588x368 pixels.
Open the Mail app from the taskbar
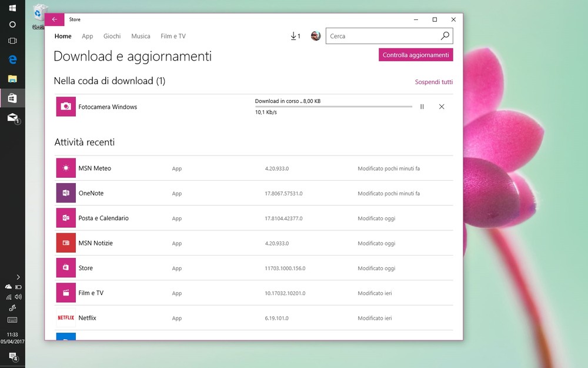[13, 118]
